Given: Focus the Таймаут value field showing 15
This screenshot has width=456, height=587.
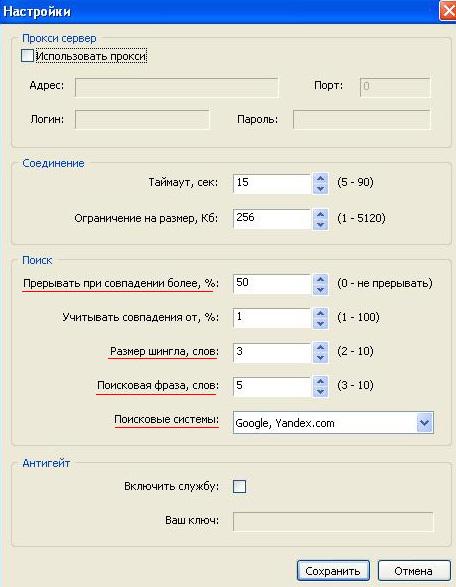Looking at the screenshot, I should click(272, 183).
